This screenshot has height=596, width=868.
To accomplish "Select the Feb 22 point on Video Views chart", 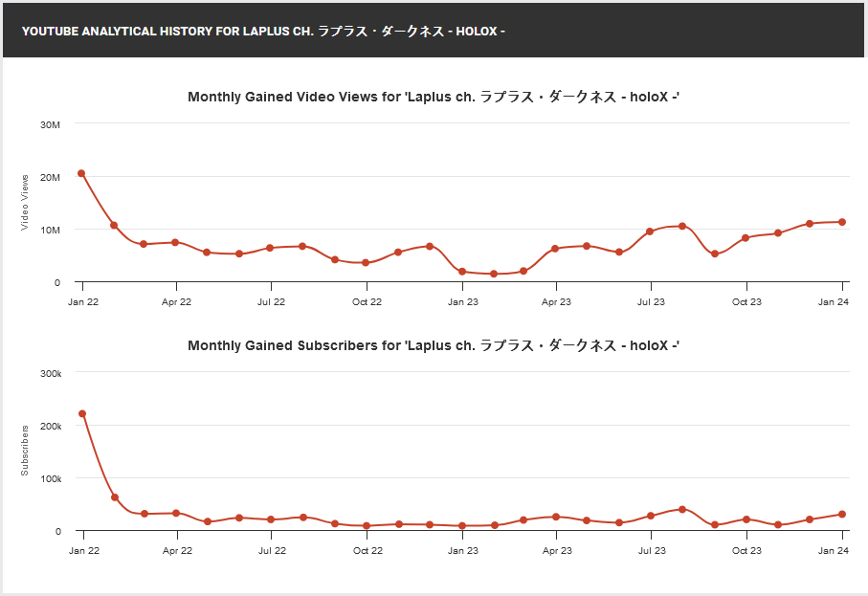I will click(114, 225).
